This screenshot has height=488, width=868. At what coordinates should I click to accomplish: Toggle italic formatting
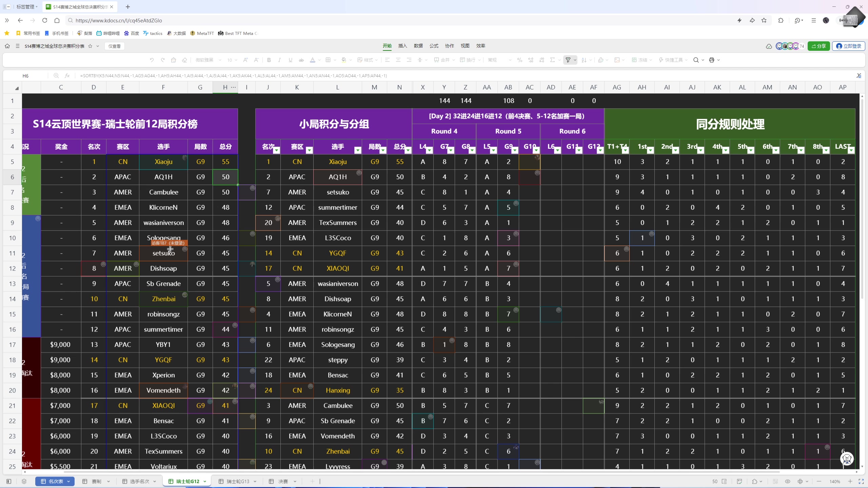coord(279,60)
